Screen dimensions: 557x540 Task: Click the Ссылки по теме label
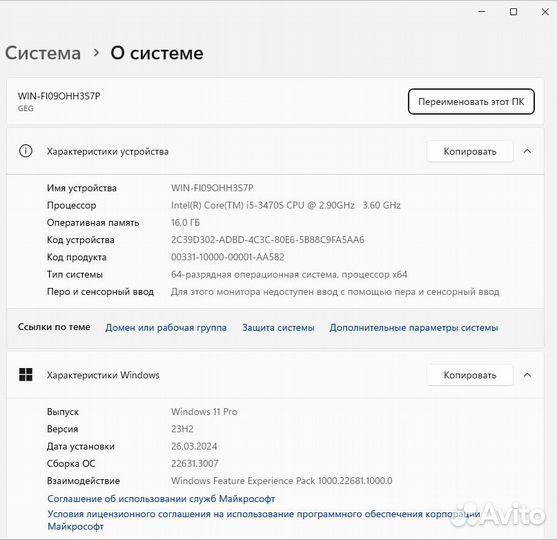pos(54,327)
